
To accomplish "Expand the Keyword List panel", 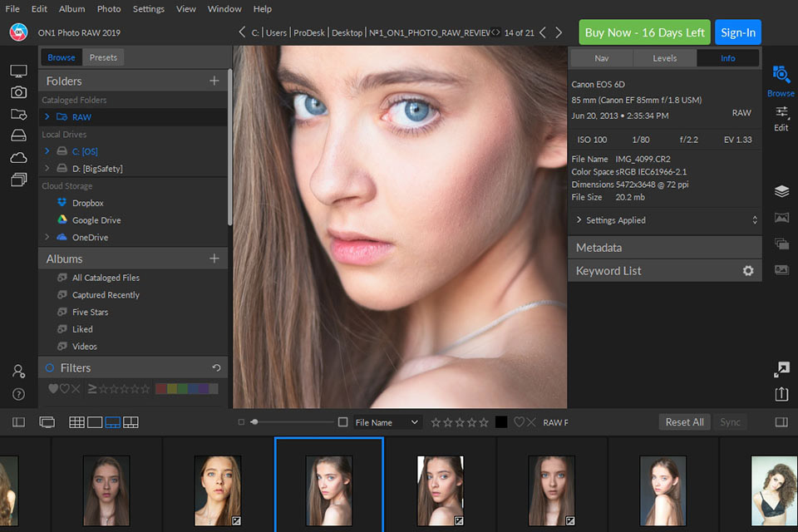I will [665, 271].
